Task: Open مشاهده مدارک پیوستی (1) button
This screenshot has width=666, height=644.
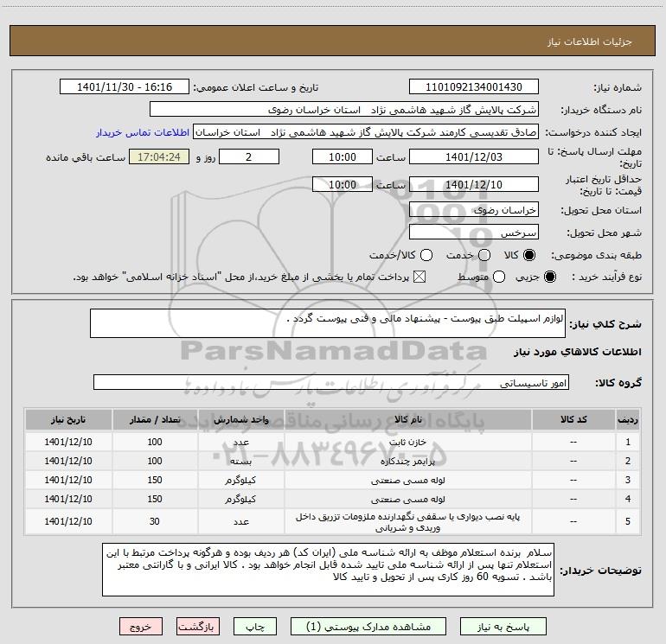Action: click(368, 627)
